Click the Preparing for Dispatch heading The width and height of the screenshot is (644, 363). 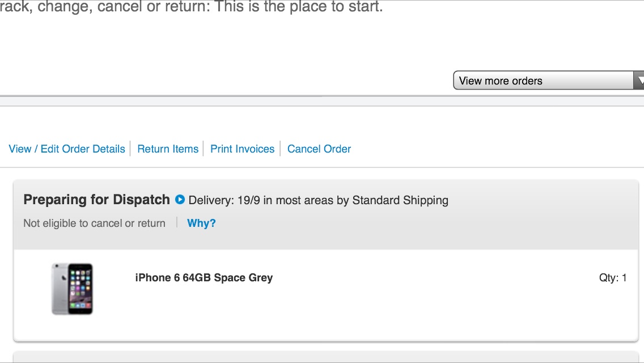[96, 200]
